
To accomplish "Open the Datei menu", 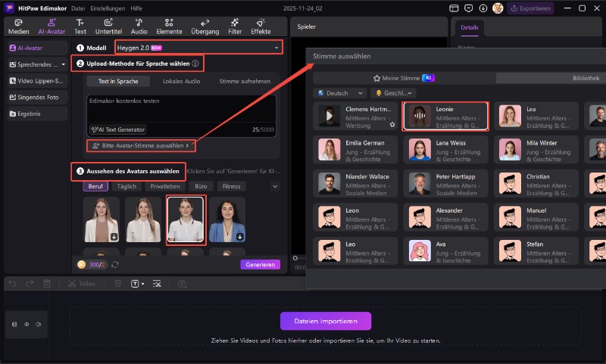I will [x=78, y=8].
